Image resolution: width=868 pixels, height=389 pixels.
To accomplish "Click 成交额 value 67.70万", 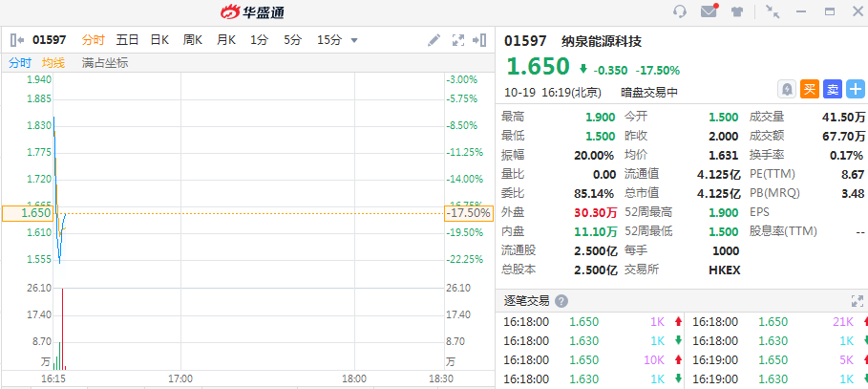I will point(843,137).
